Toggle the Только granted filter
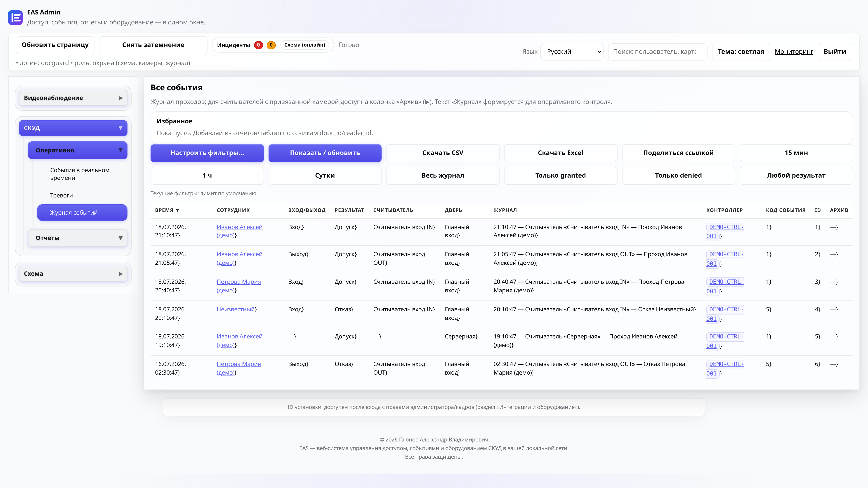This screenshot has width=868, height=488. (x=560, y=176)
